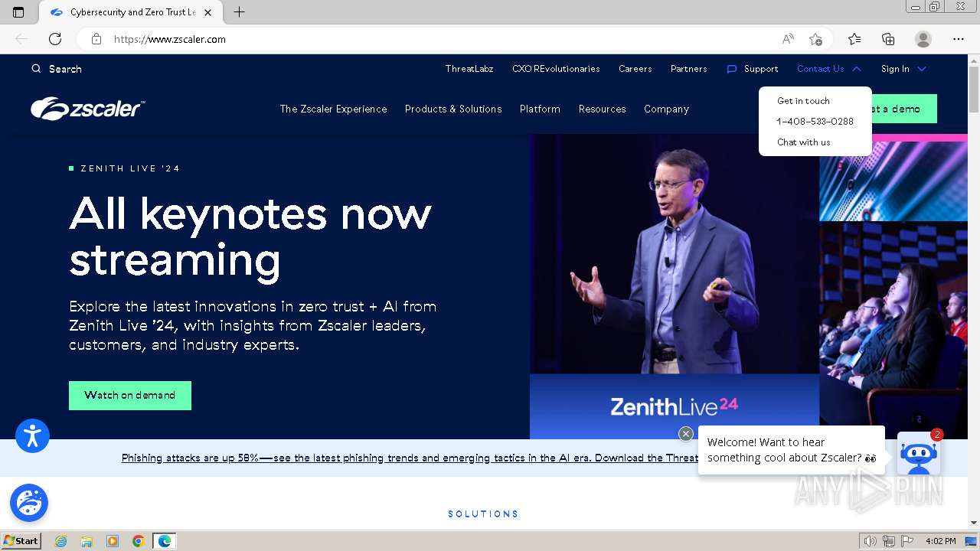Open Internet Explorer from taskbar
Image resolution: width=980 pixels, height=551 pixels.
[x=61, y=541]
